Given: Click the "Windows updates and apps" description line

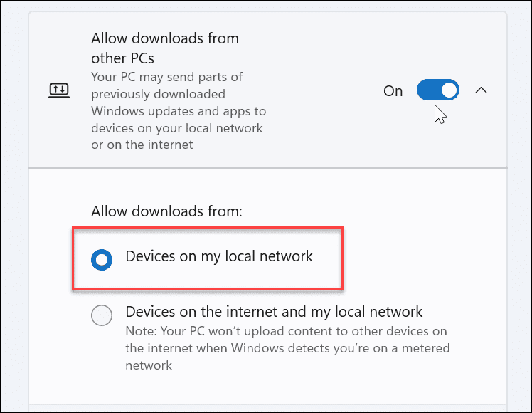Looking at the screenshot, I should pos(179,111).
